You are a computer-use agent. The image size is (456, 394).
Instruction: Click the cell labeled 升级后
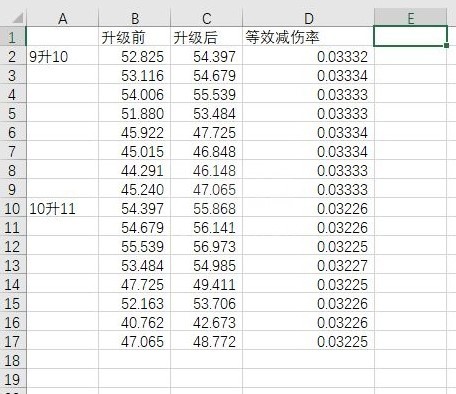click(207, 37)
